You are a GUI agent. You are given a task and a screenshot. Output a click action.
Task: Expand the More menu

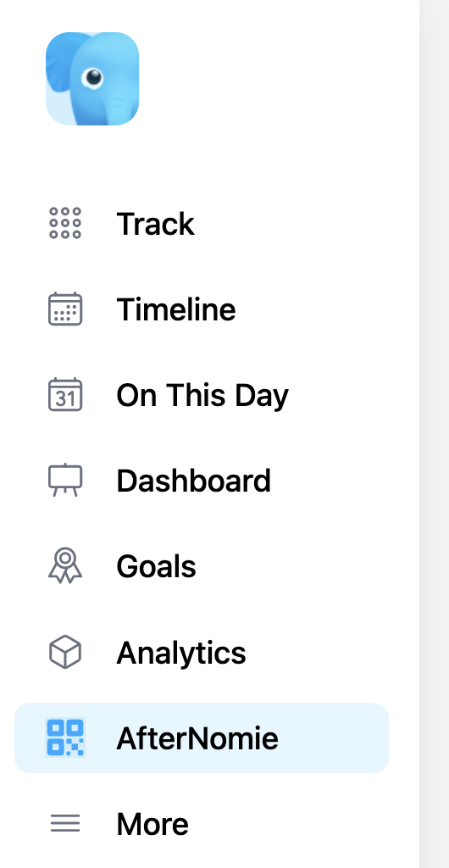(x=202, y=823)
